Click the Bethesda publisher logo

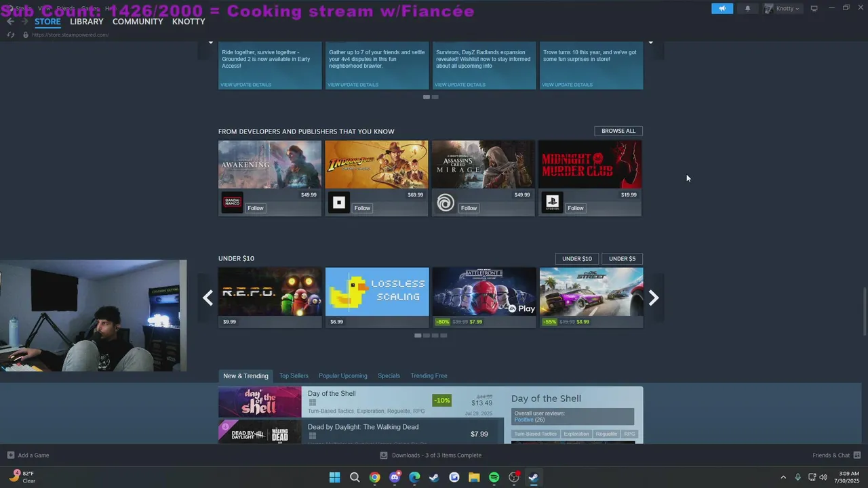pyautogui.click(x=338, y=203)
